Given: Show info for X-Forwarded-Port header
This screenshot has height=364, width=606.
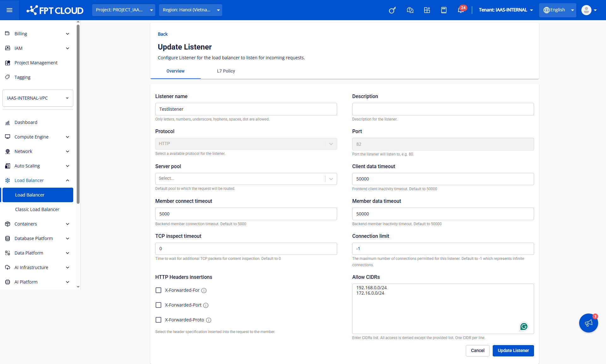Looking at the screenshot, I should click(x=206, y=305).
